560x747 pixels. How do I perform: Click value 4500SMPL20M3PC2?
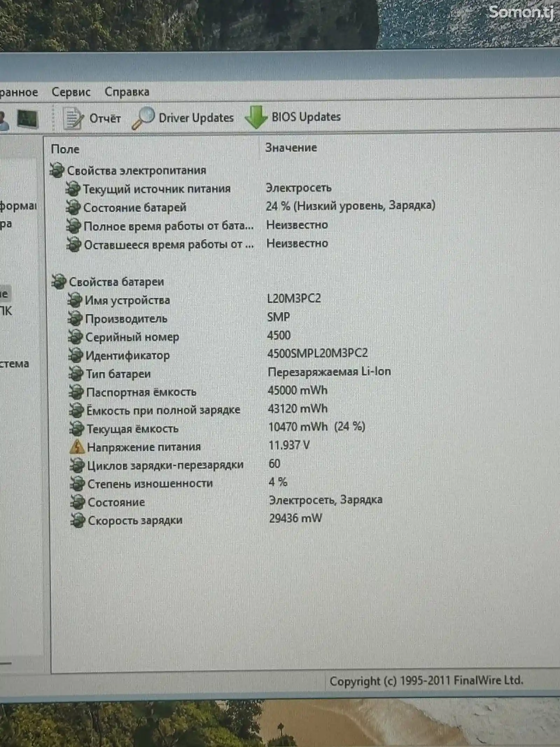317,353
